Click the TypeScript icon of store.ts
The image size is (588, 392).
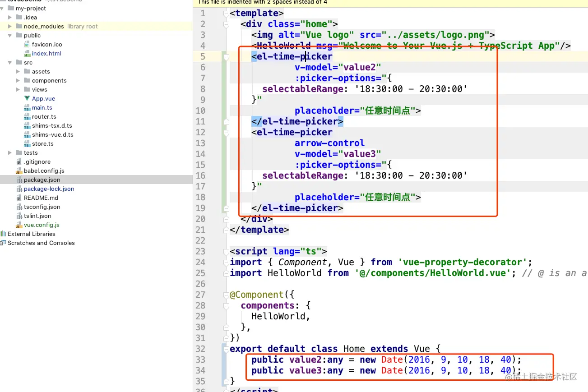27,144
